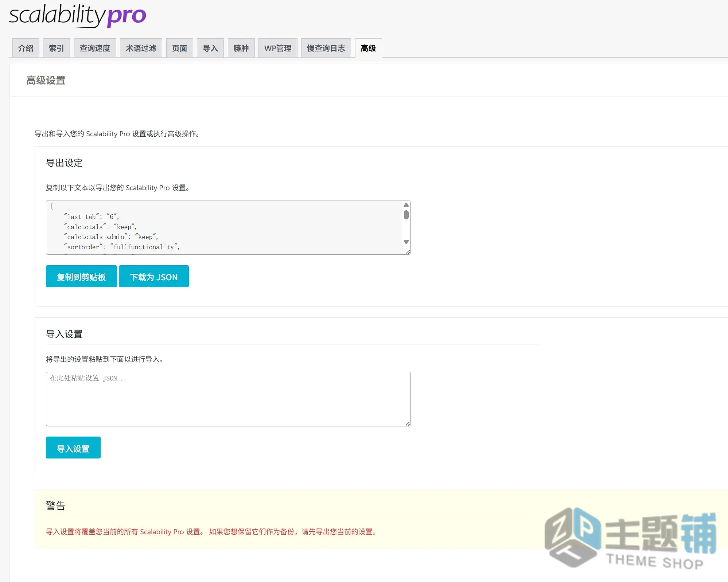Click the 导入设置 section heading
The width and height of the screenshot is (728, 582).
click(x=64, y=334)
